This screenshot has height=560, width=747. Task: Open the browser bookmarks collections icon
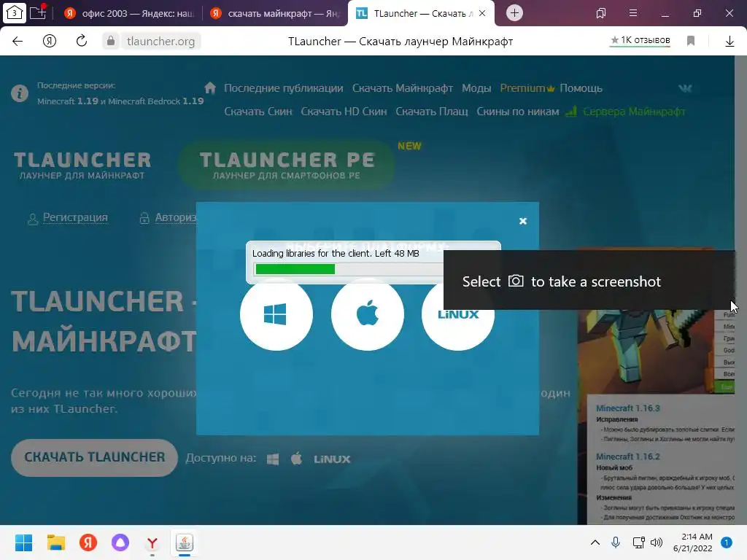click(x=601, y=13)
